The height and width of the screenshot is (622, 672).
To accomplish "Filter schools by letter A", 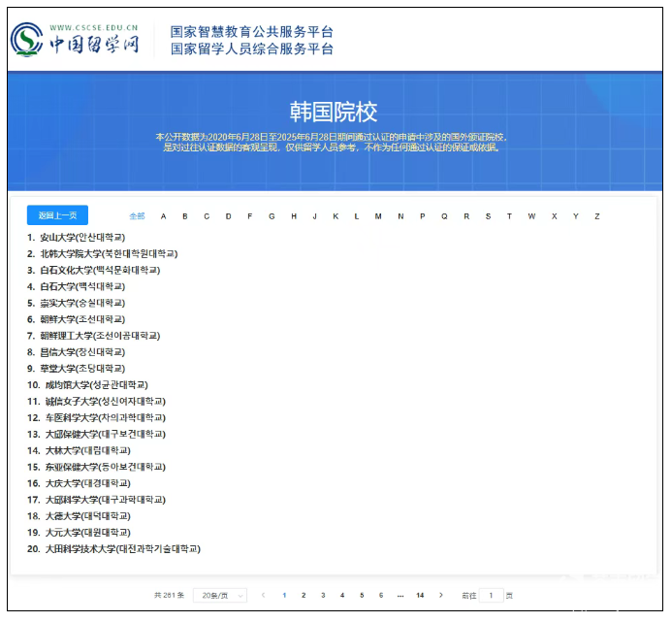I will 163,216.
